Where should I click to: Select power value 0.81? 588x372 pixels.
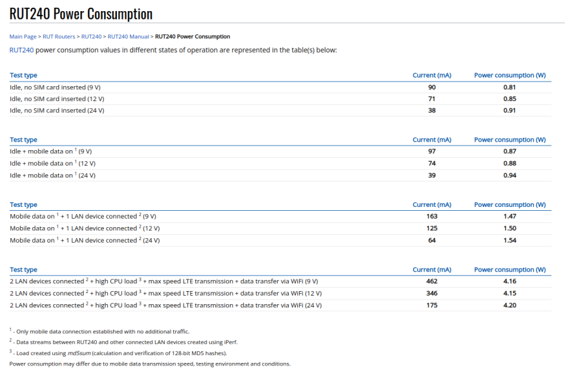pos(510,87)
